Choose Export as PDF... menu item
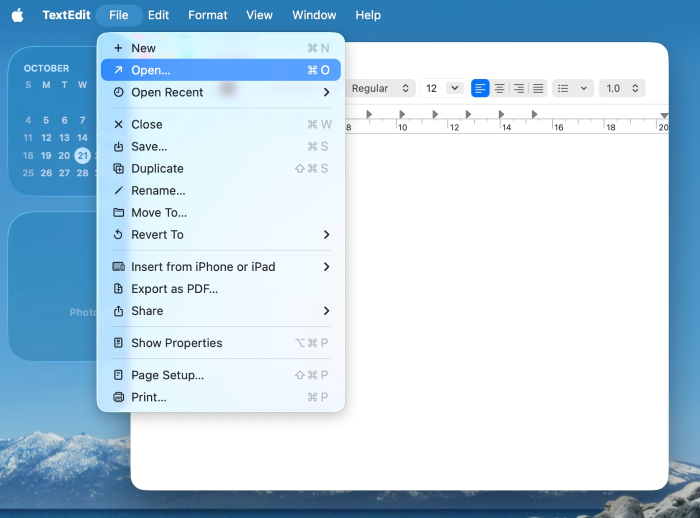The height and width of the screenshot is (518, 700). pos(221,289)
